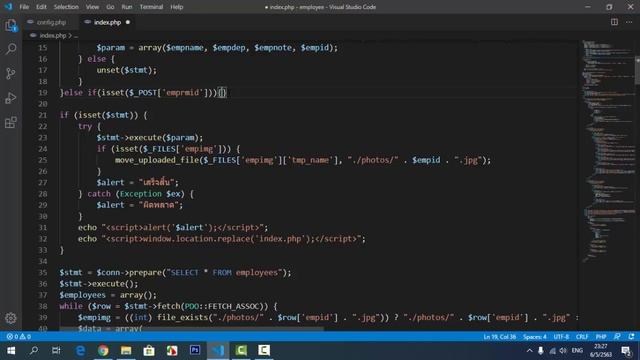The image size is (640, 360).
Task: Open the Search view in the activity bar
Action: 11,49
